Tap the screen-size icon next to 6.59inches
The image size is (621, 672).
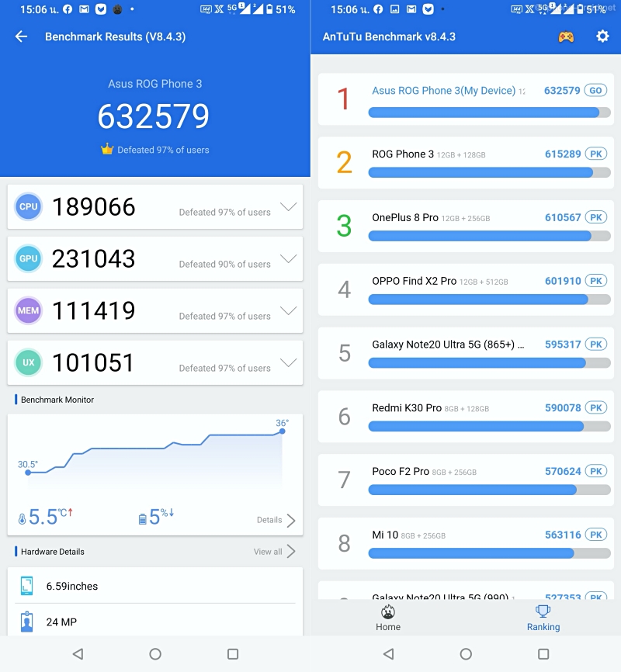click(x=26, y=586)
